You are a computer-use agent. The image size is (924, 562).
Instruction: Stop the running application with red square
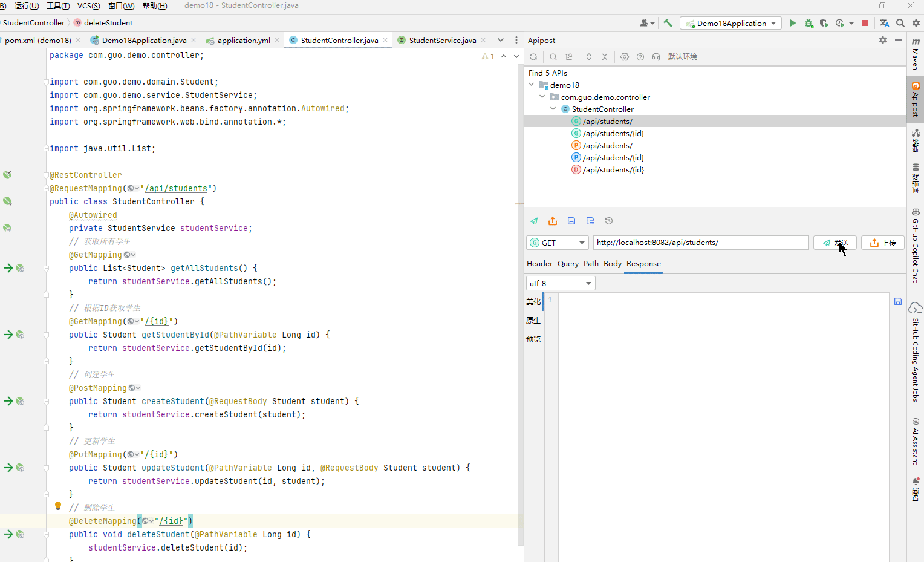click(865, 23)
